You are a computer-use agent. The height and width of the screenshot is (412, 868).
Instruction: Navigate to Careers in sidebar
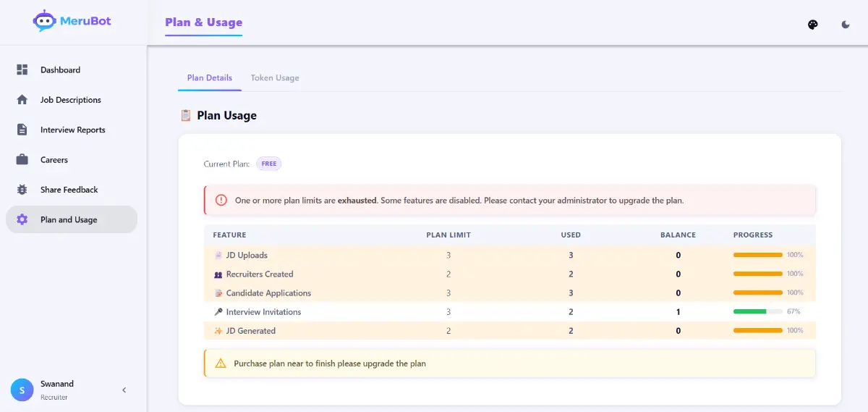coord(72,160)
